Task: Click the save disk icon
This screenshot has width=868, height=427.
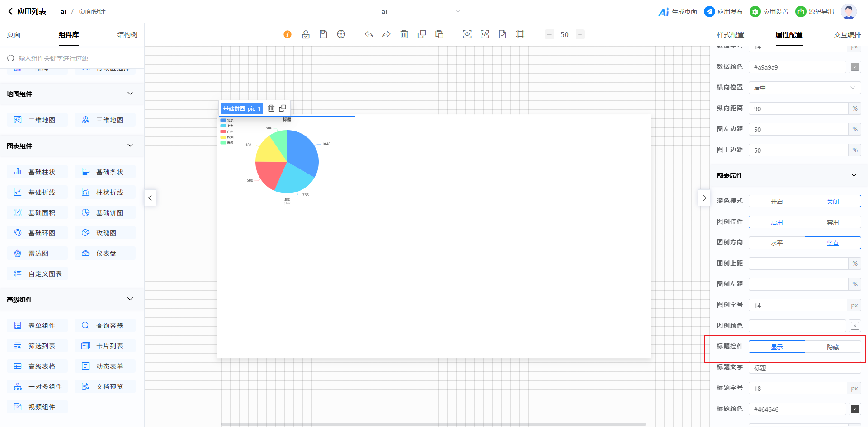Action: [323, 34]
